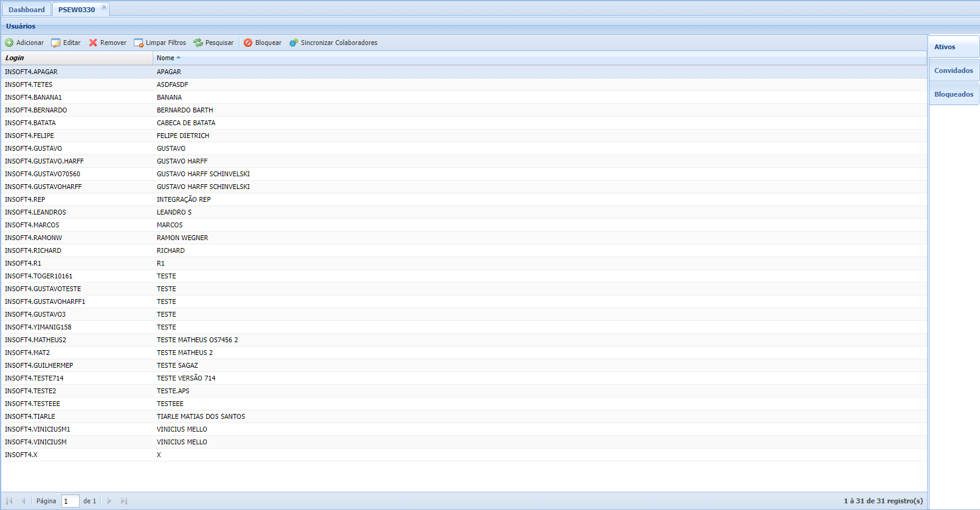Screen dimensions: 980x510
Task: Show the Bloqueados side tab
Action: (954, 94)
